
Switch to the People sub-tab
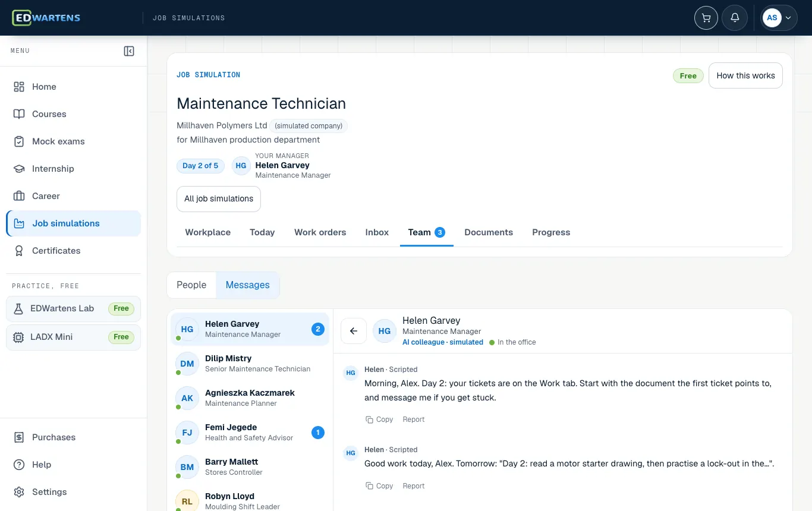coord(191,285)
